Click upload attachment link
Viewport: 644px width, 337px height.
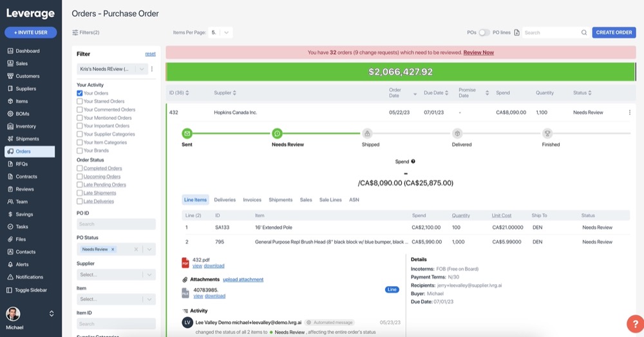243,280
